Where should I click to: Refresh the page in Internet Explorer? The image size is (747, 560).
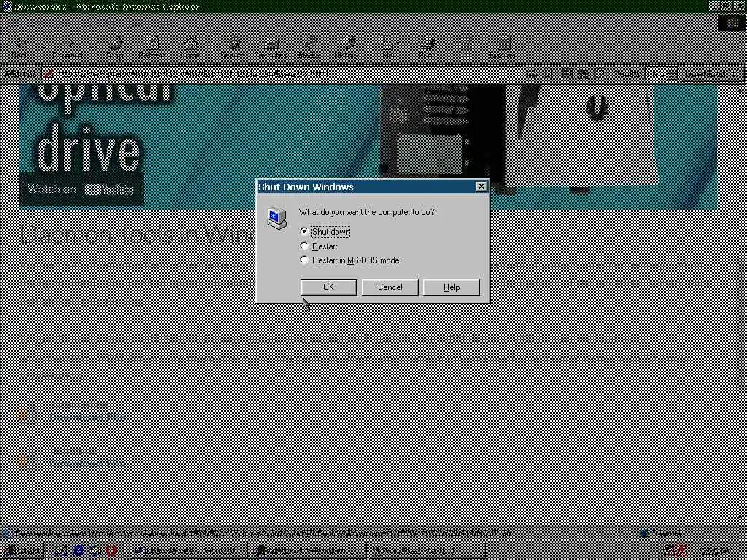coord(152,47)
